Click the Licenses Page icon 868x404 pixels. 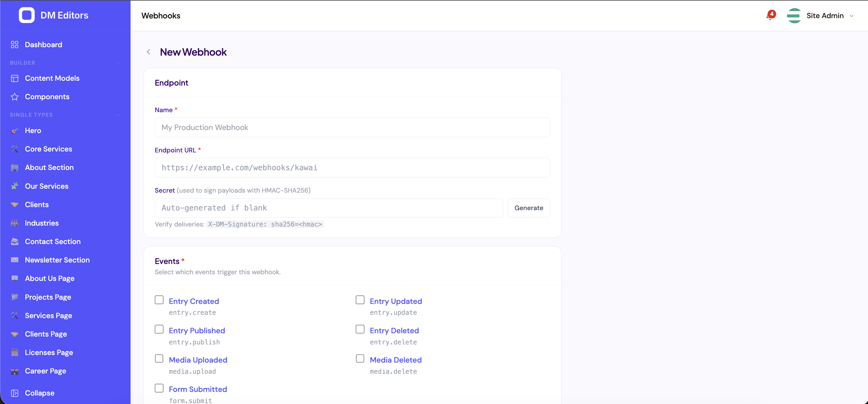click(15, 352)
